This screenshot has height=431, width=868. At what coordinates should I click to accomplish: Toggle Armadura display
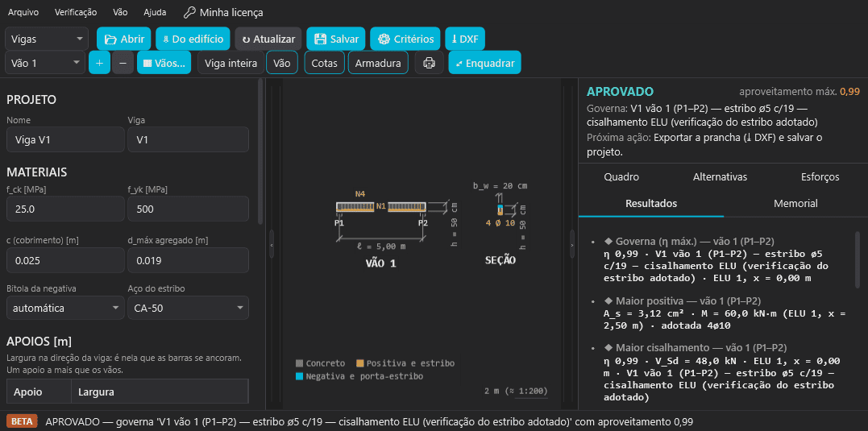point(378,63)
